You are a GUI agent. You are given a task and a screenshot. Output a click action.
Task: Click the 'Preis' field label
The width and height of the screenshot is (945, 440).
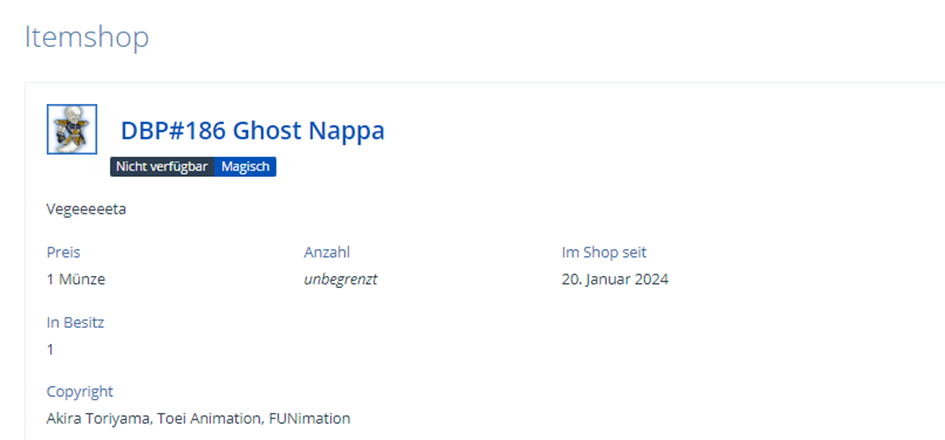[63, 252]
